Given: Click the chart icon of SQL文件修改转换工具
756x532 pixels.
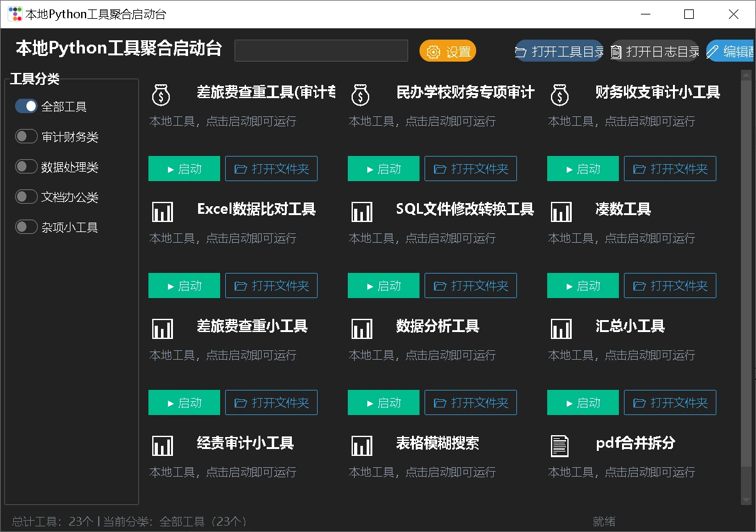Looking at the screenshot, I should pyautogui.click(x=362, y=212).
